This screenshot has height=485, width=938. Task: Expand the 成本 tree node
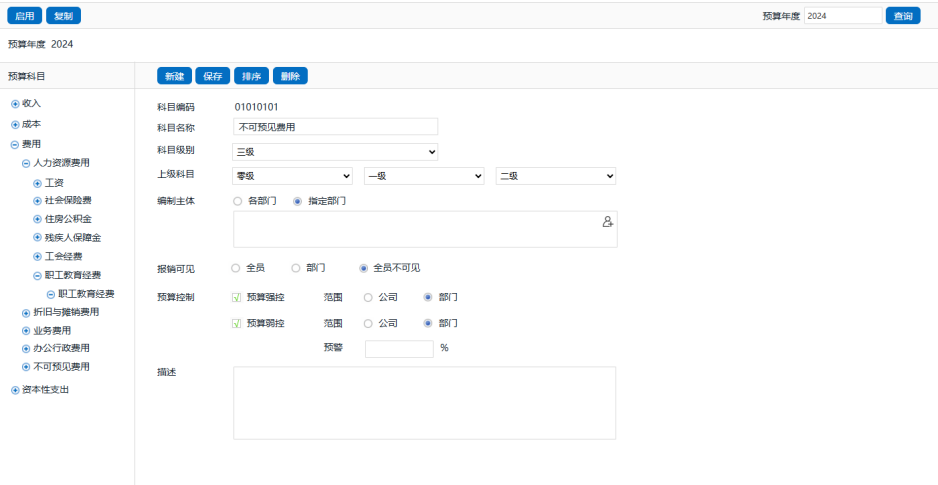[x=15, y=124]
